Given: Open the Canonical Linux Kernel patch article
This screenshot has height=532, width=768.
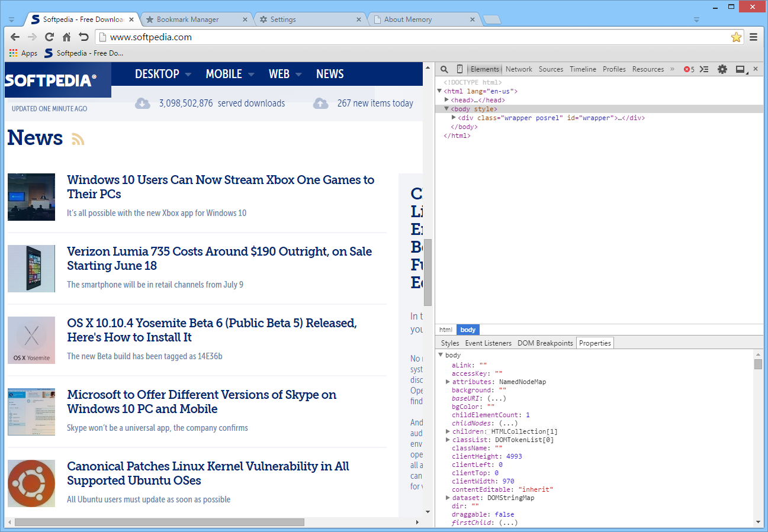Looking at the screenshot, I should coord(208,473).
